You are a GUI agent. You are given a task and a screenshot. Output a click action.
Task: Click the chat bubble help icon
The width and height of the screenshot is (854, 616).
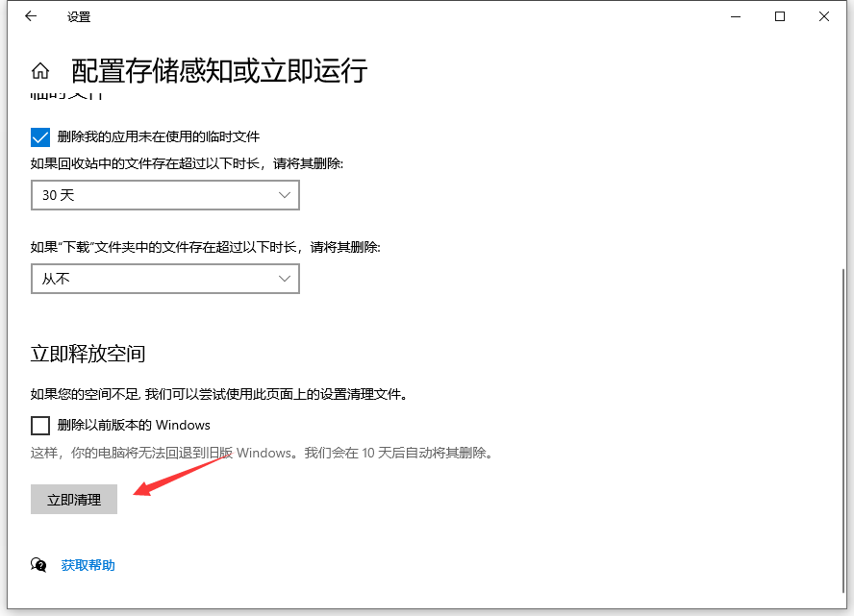pos(39,565)
